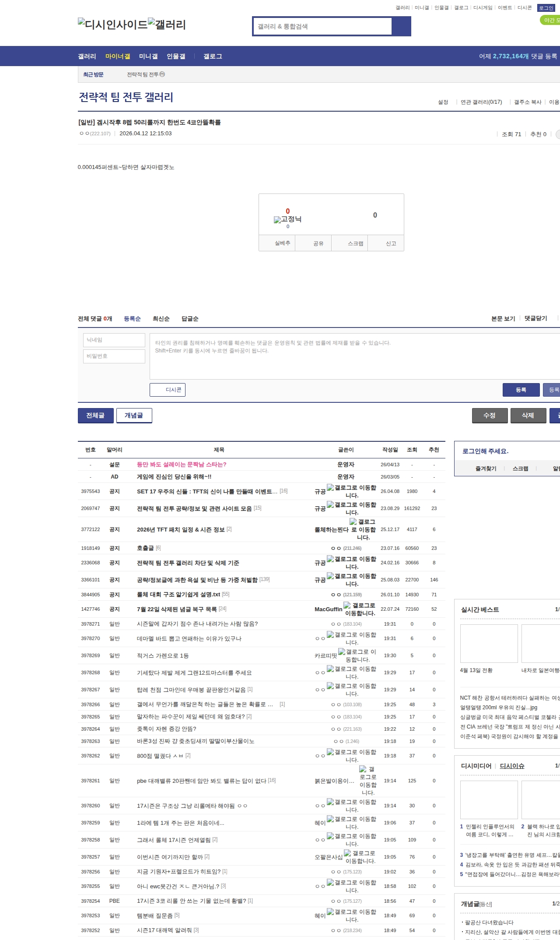Expand the 연관 갤러리(0/17) list

click(x=481, y=102)
